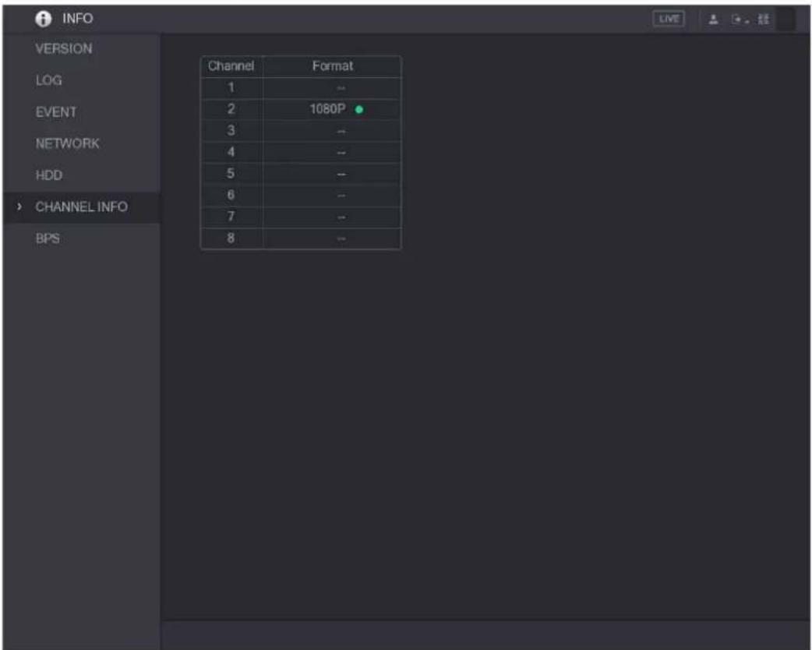Open the HDD menu item

(48, 175)
